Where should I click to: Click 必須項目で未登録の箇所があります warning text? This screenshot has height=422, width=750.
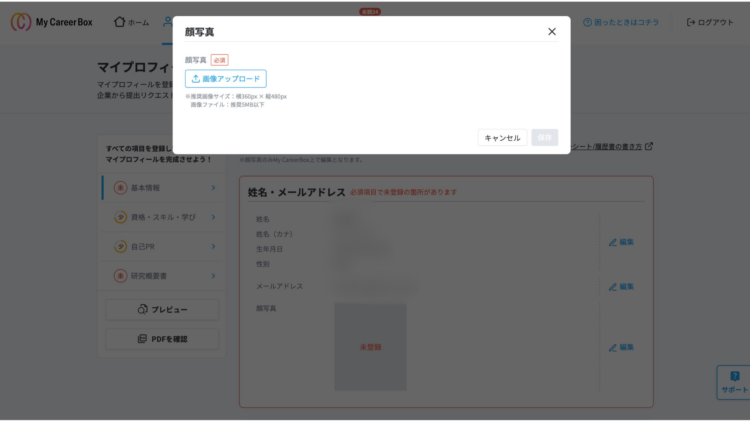click(403, 192)
